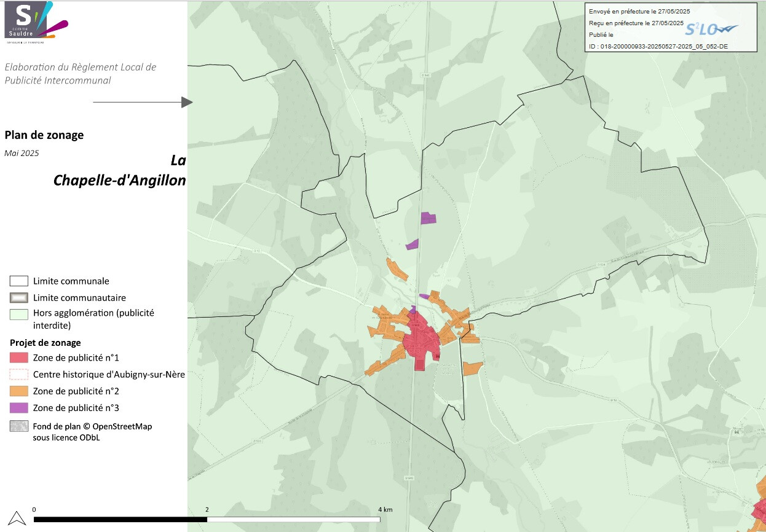Click the light green Hors agglomération swatch
The width and height of the screenshot is (766, 532).
(x=18, y=314)
